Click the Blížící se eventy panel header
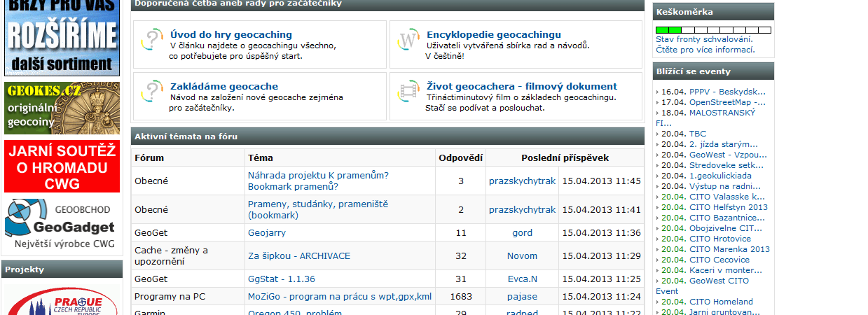The height and width of the screenshot is (315, 868). [x=713, y=71]
